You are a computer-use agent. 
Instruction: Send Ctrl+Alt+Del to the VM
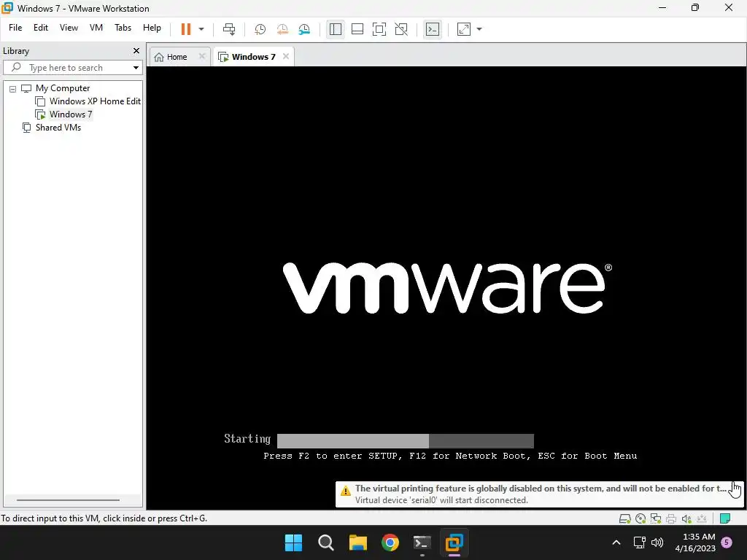(229, 29)
